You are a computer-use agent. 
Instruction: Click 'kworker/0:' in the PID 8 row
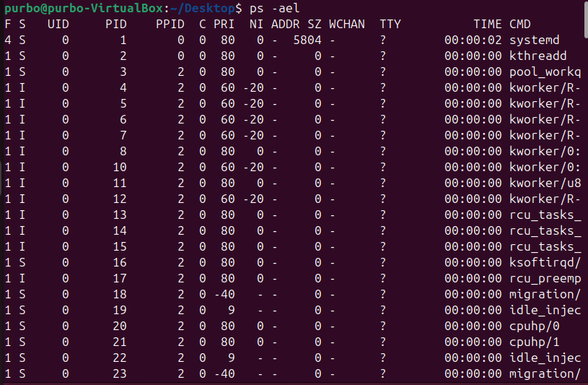click(545, 151)
